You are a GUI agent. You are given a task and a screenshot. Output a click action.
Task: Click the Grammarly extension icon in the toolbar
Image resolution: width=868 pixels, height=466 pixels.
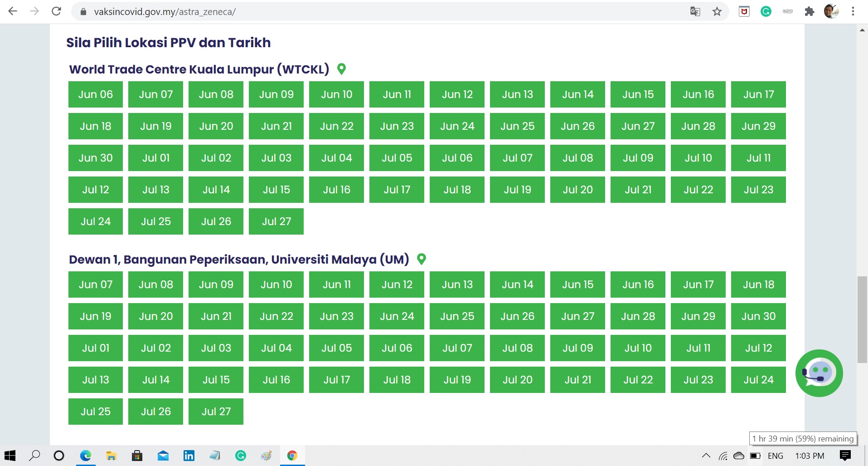(766, 11)
